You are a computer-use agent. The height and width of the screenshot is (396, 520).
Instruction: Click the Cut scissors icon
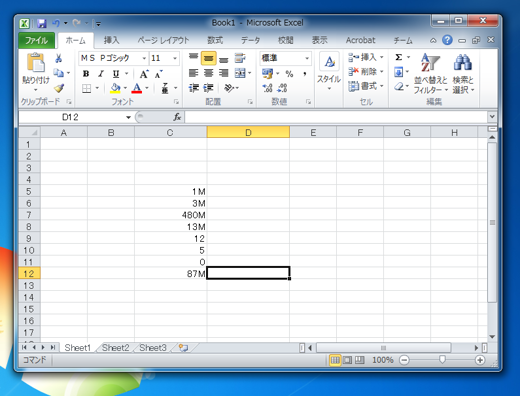point(58,58)
